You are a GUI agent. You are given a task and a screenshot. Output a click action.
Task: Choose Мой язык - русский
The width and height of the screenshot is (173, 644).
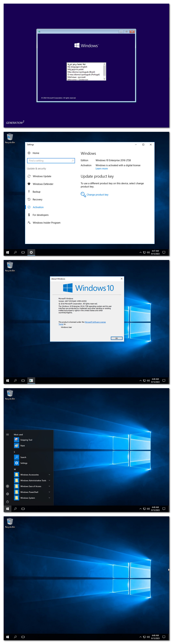[x=76, y=77]
